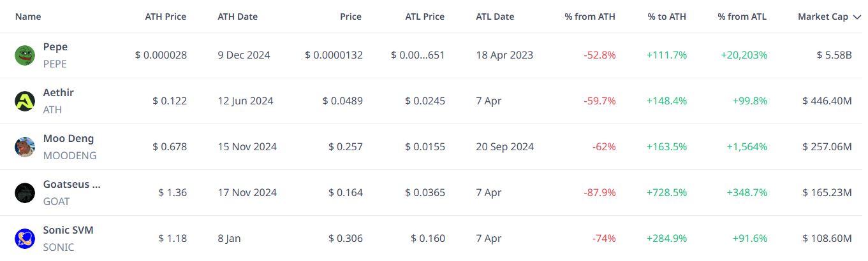Sort by the ATL Price header
Screen dimensions: 868x261
pyautogui.click(x=425, y=17)
